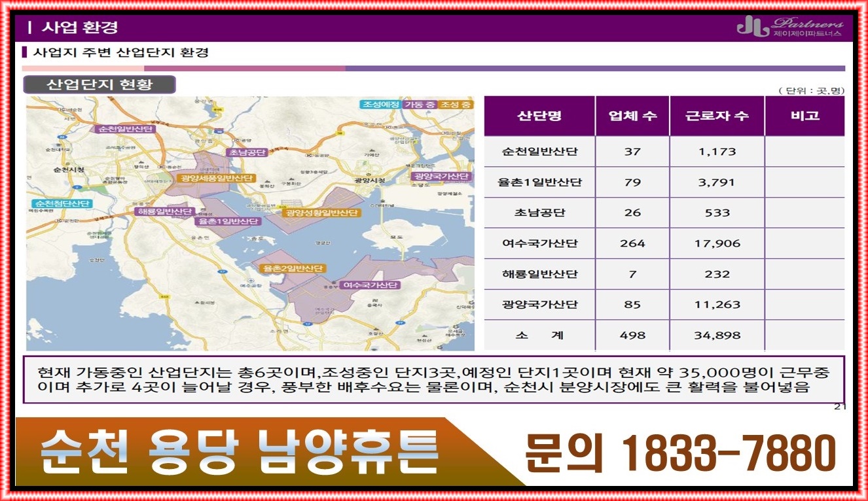The image size is (868, 501).
Task: Click the worker count cell 1,173
Action: click(x=717, y=152)
